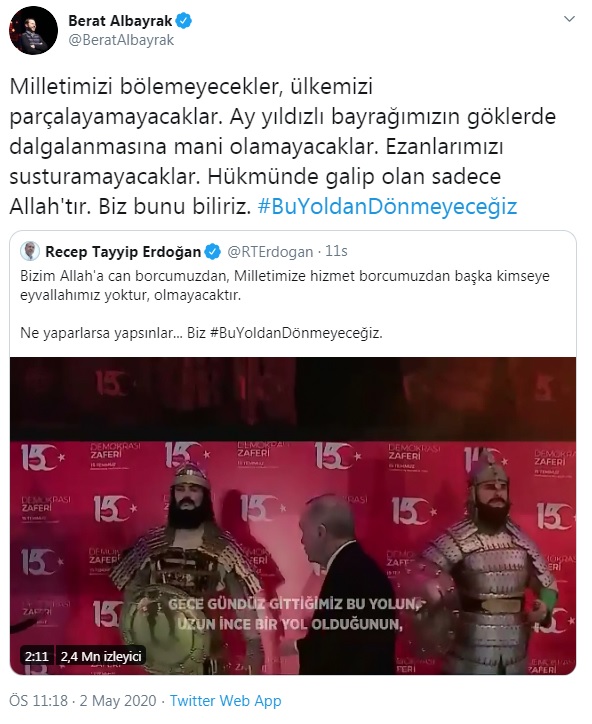Viewport: 592px width, 724px height.
Task: Open the quoted tweet's 11s timestamp
Action: tap(336, 251)
